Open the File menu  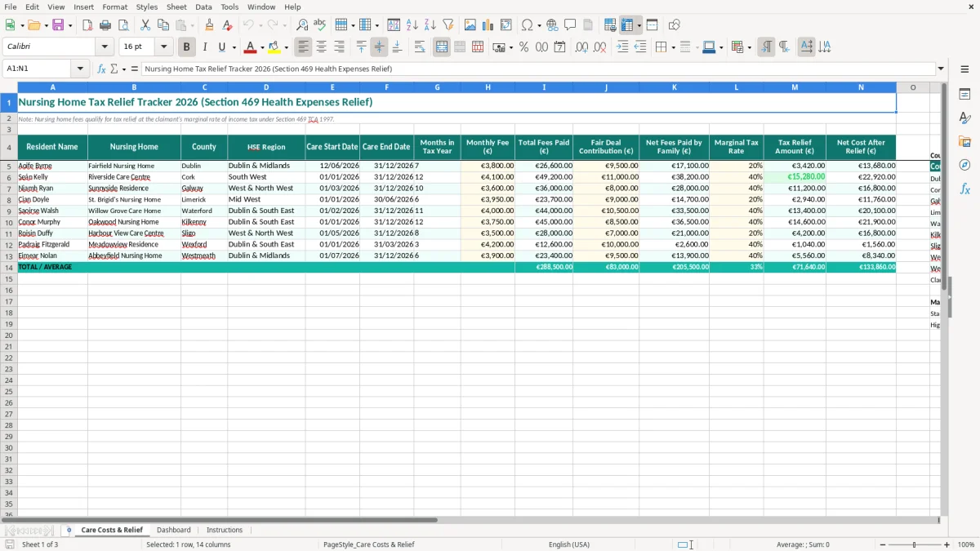pos(11,7)
